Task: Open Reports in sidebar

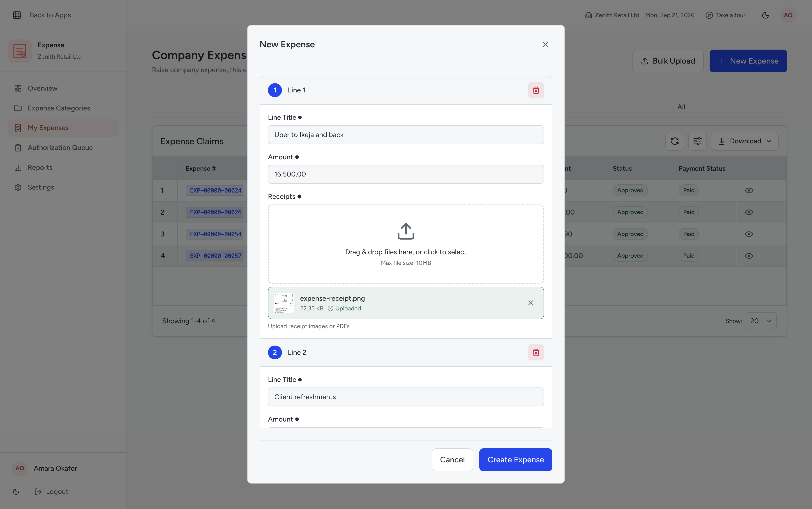Action: tap(63, 168)
